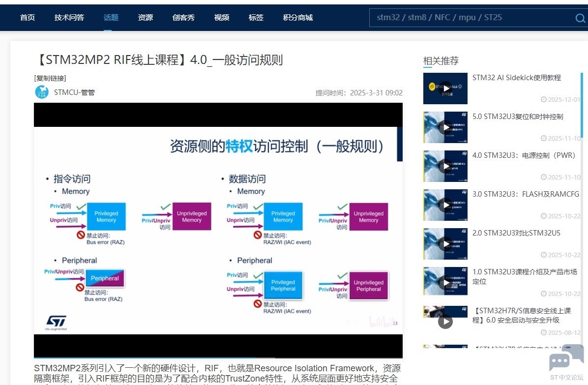Screen dimensions: 588x385
Task: Open the 积分商城 nav item
Action: coord(298,18)
